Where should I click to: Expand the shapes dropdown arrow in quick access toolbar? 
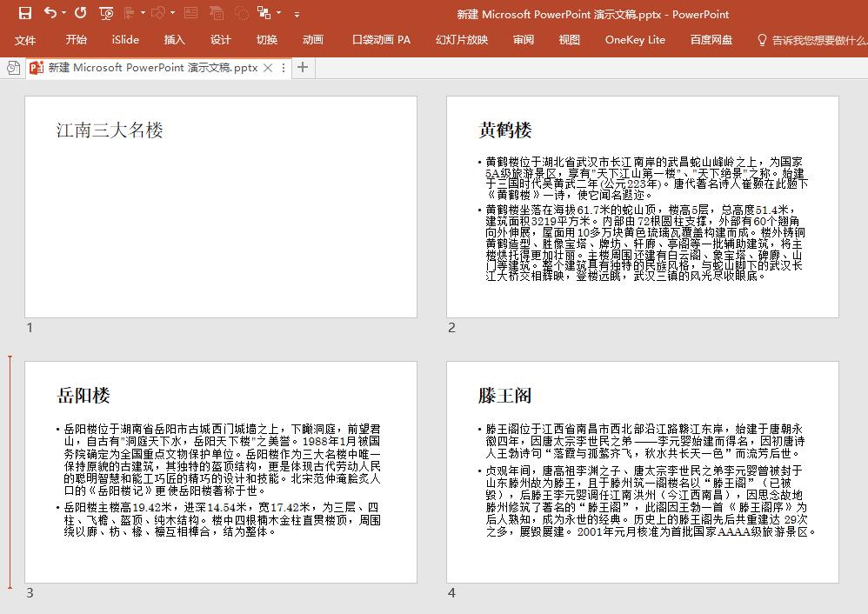pyautogui.click(x=171, y=14)
